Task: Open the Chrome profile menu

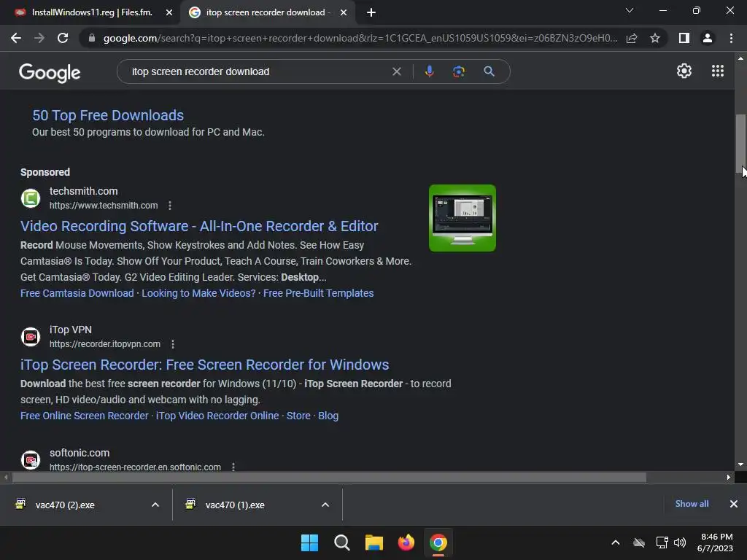Action: [x=708, y=38]
